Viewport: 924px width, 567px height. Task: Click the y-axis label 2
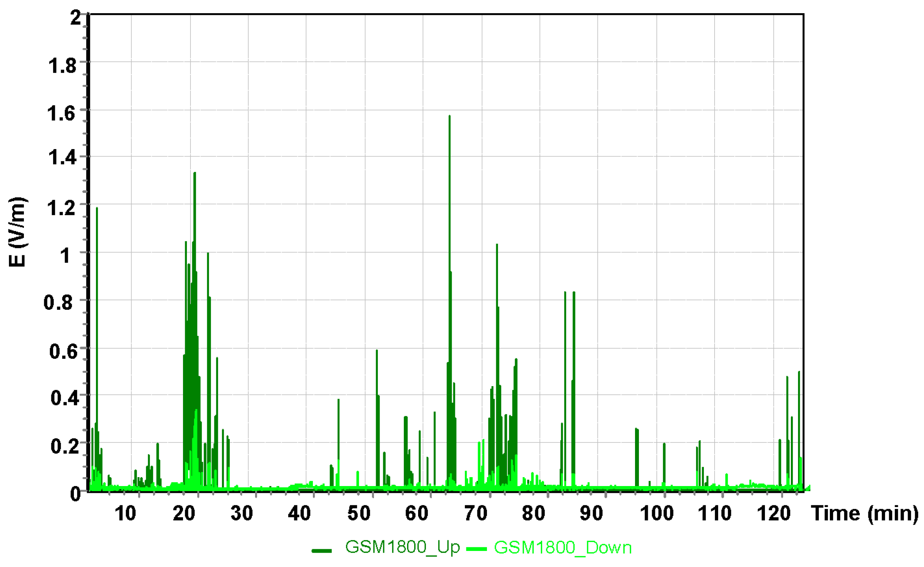[x=76, y=17]
